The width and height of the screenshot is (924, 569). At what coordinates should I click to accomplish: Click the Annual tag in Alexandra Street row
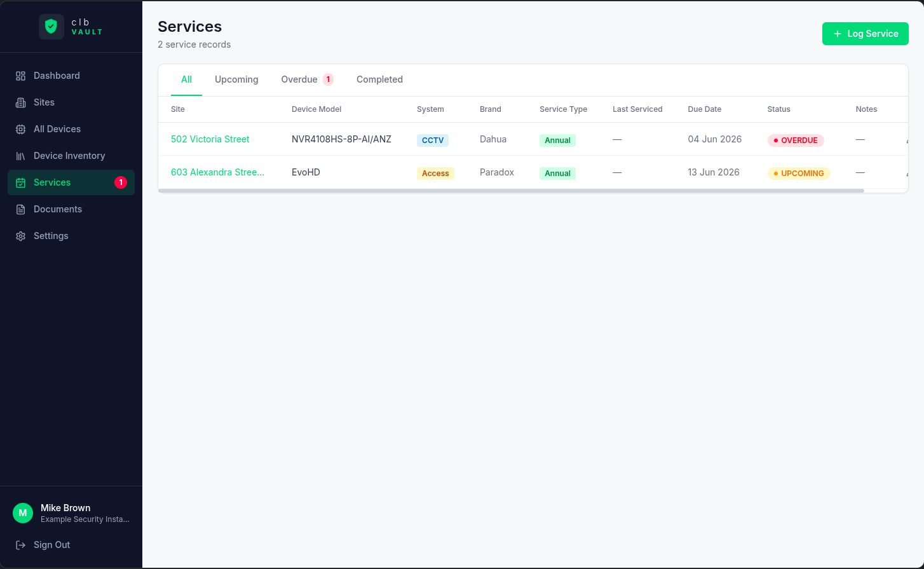tap(557, 174)
